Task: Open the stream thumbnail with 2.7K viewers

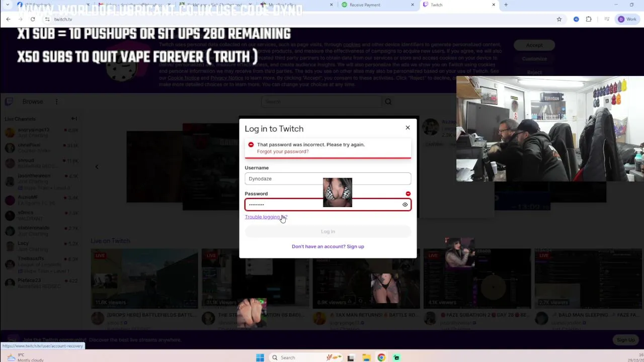Action: pos(588,278)
